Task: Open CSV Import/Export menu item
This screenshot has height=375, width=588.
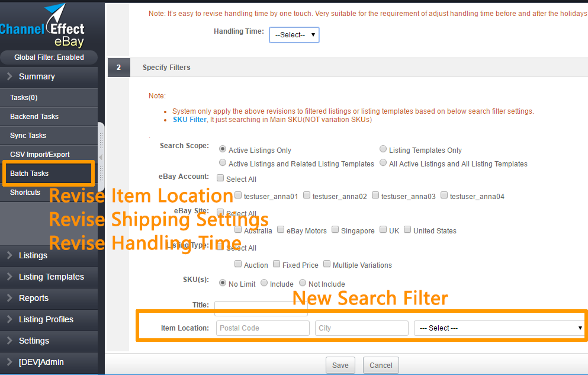Action: pos(49,155)
